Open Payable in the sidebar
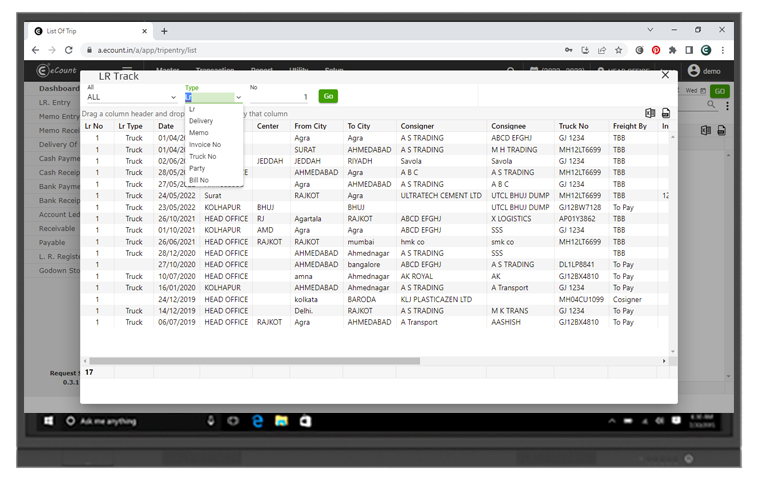Viewport: 757px width, 480px height. point(52,242)
